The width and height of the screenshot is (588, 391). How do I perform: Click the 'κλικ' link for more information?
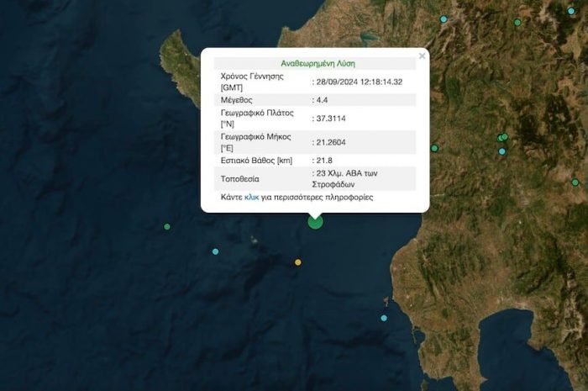point(251,198)
